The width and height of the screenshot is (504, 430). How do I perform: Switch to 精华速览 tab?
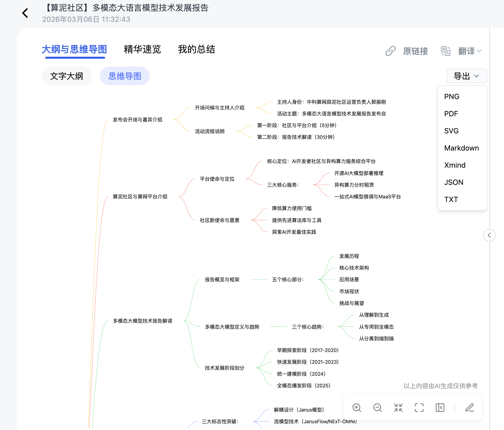click(142, 49)
